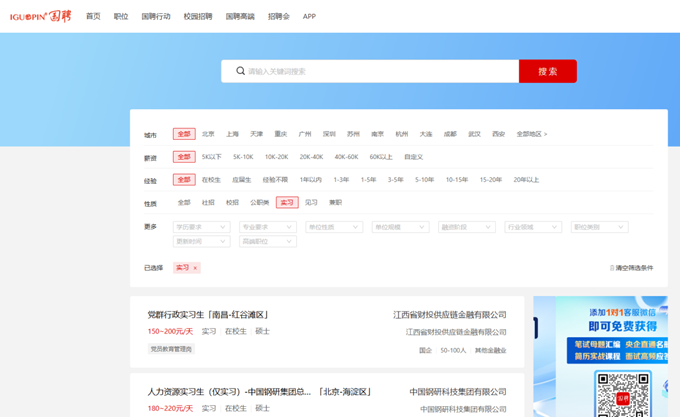Image resolution: width=680 pixels, height=417 pixels.
Task: Open the 首页 nav item
Action: coord(93,16)
